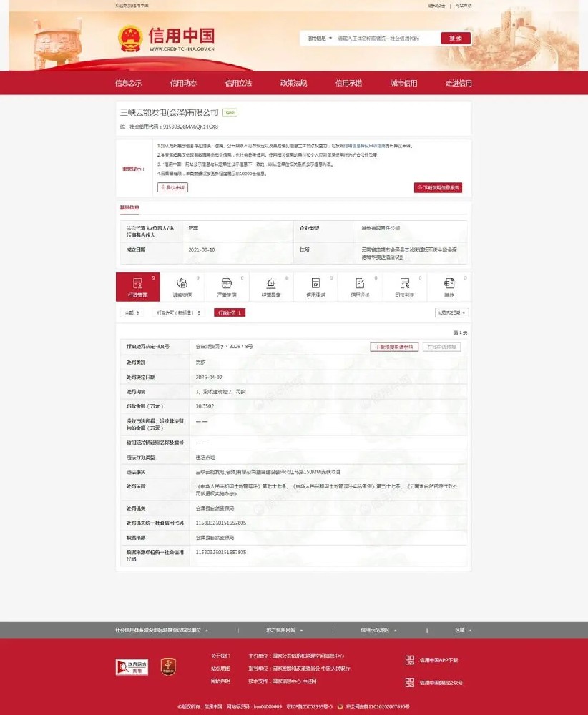Open the 信用评价 category icon
Viewport: 588px width, 715px height.
(360, 283)
